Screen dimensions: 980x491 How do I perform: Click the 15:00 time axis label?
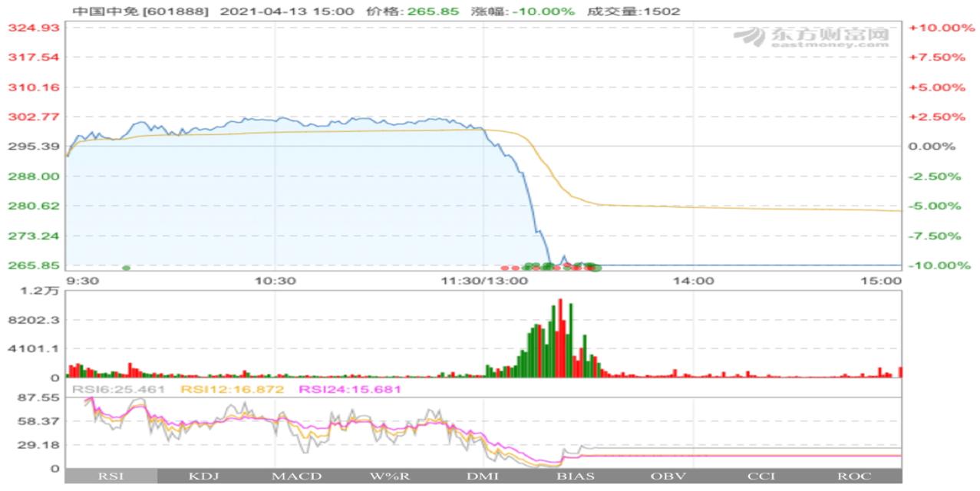pyautogui.click(x=883, y=281)
